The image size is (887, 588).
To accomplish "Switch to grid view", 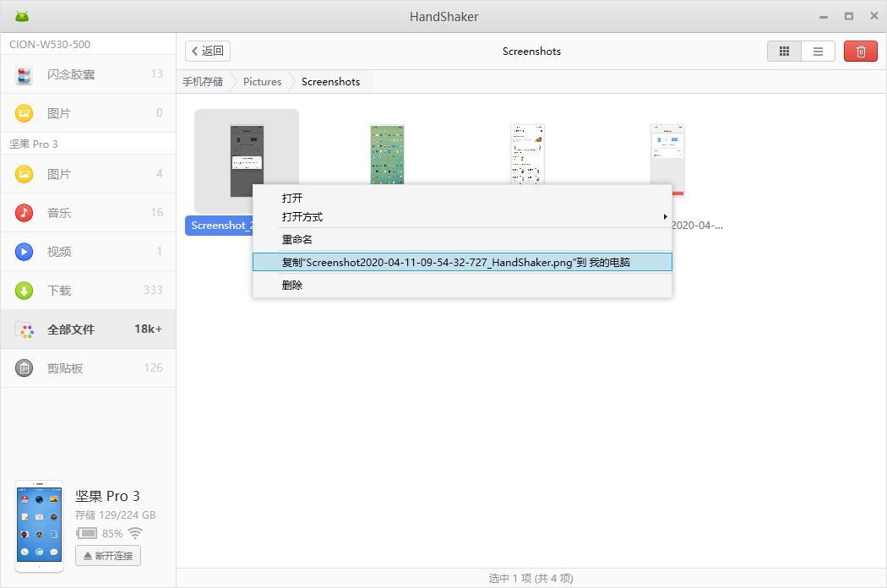I will tap(784, 51).
